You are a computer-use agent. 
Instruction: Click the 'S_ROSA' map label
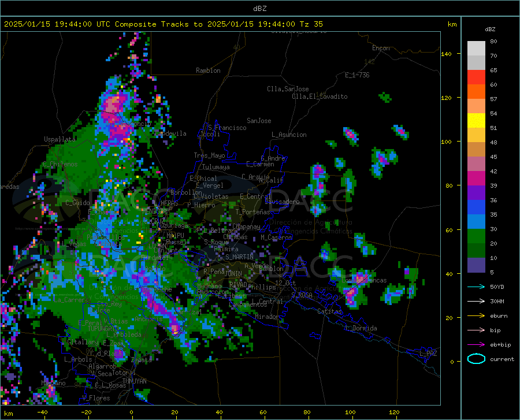(x=302, y=295)
